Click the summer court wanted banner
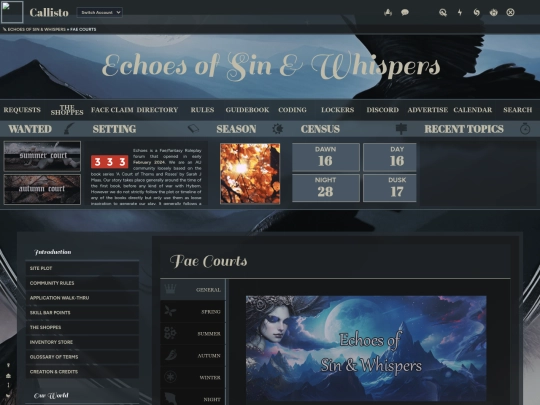Screen dimensions: 540x405 (x=42, y=156)
